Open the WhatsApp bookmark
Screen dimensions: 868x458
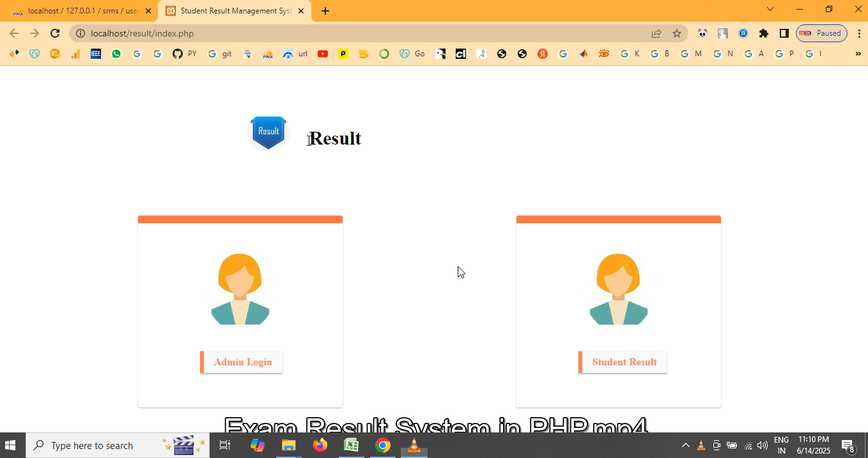pos(116,54)
